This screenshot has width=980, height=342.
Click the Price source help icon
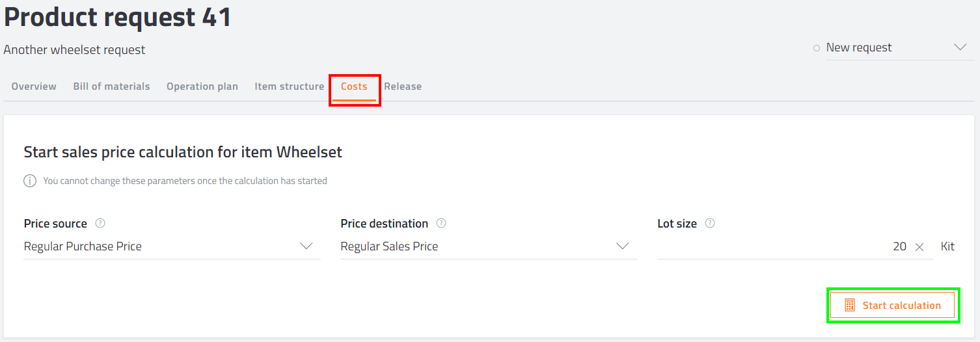[100, 223]
